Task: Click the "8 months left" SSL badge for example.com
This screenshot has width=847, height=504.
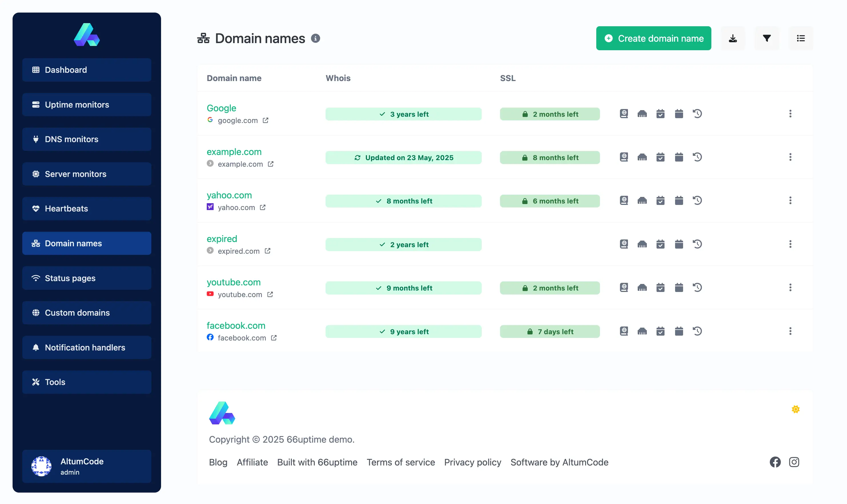Action: tap(549, 158)
